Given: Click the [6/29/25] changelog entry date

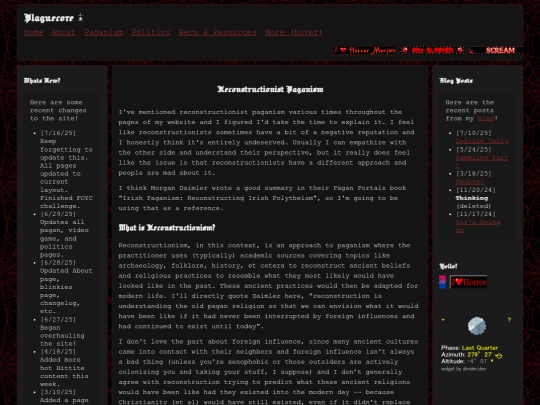Looking at the screenshot, I should [x=58, y=214].
